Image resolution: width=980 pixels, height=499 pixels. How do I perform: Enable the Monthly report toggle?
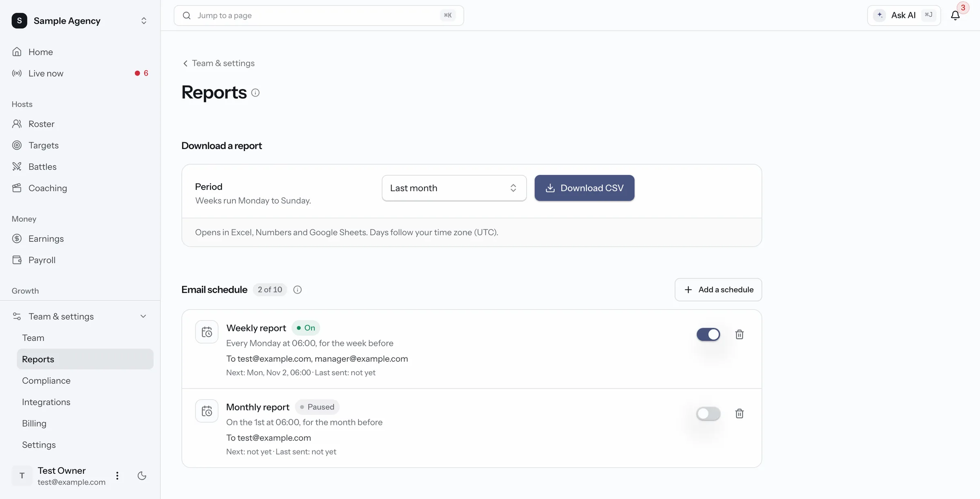[708, 414]
